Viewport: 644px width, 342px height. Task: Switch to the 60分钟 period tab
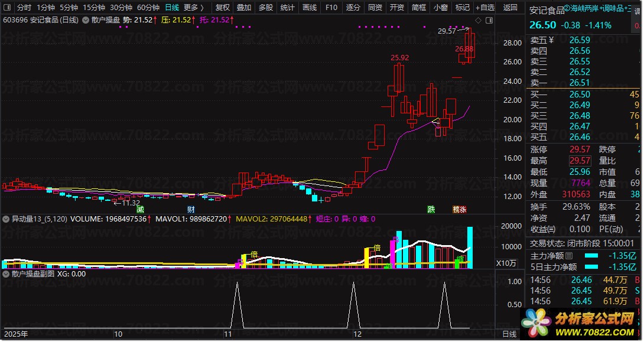(x=148, y=8)
